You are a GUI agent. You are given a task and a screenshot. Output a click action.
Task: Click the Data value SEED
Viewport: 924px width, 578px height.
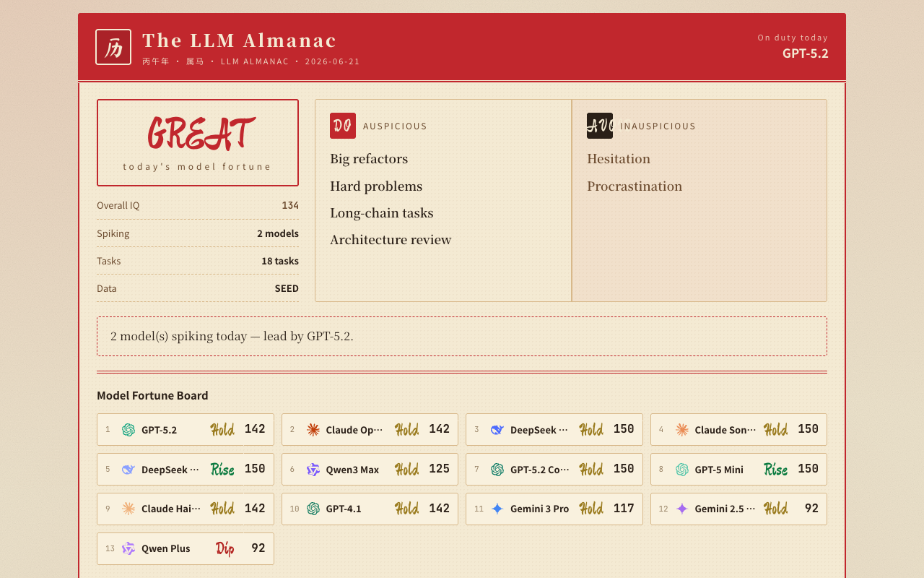pyautogui.click(x=287, y=288)
